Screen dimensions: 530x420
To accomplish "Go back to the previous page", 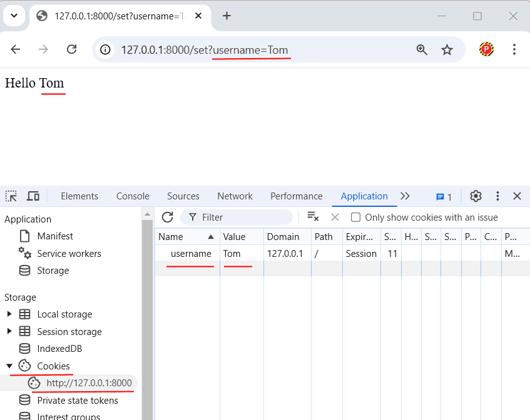I will 16,49.
